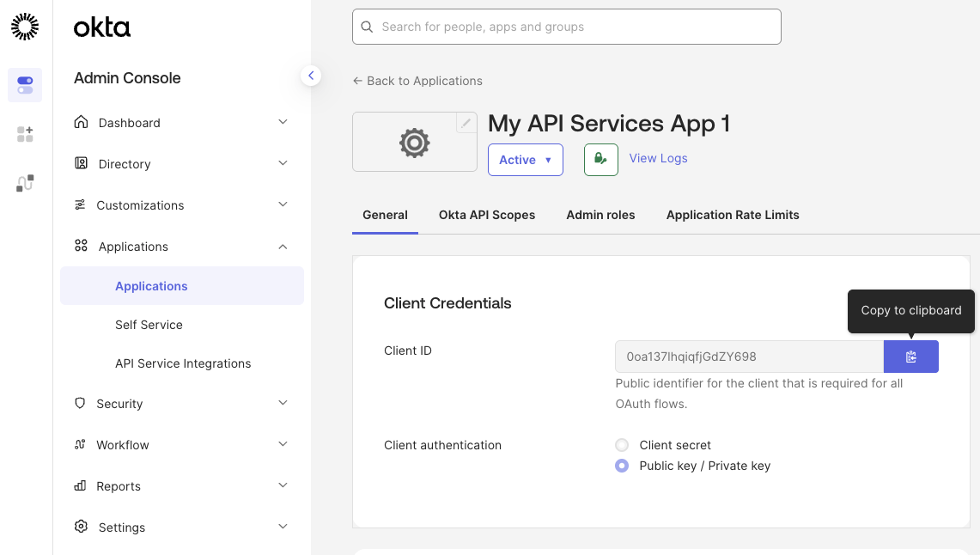
Task: Click the Reports bar-chart icon
Action: [80, 485]
